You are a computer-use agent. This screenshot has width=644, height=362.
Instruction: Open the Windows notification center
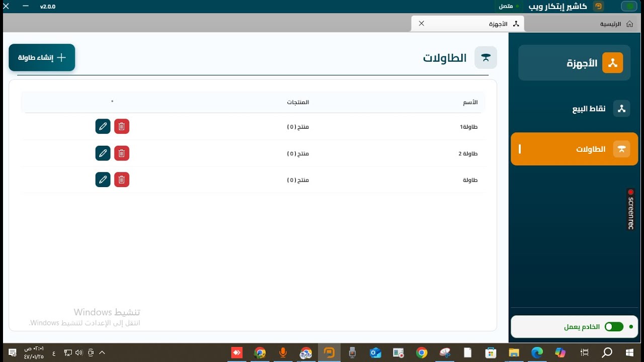pos(13,352)
